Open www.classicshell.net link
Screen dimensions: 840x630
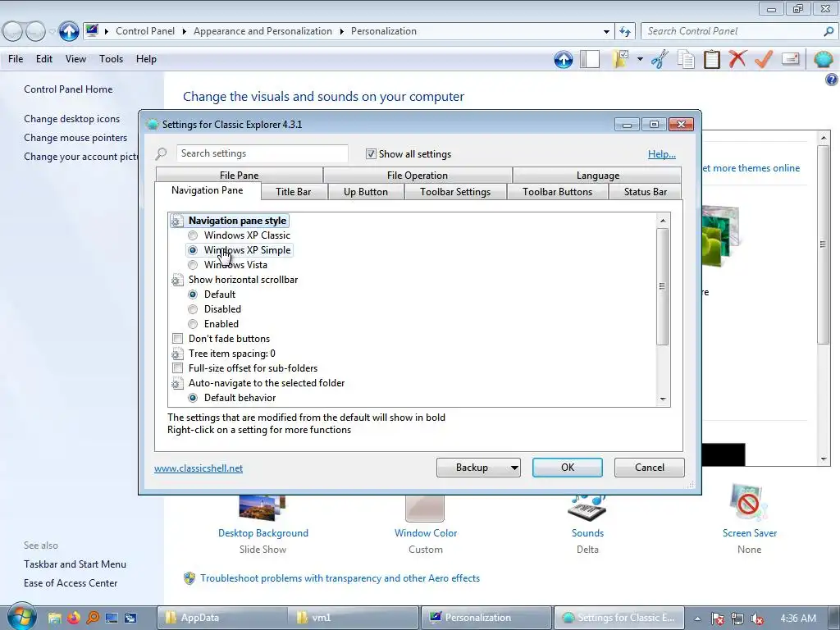point(199,468)
